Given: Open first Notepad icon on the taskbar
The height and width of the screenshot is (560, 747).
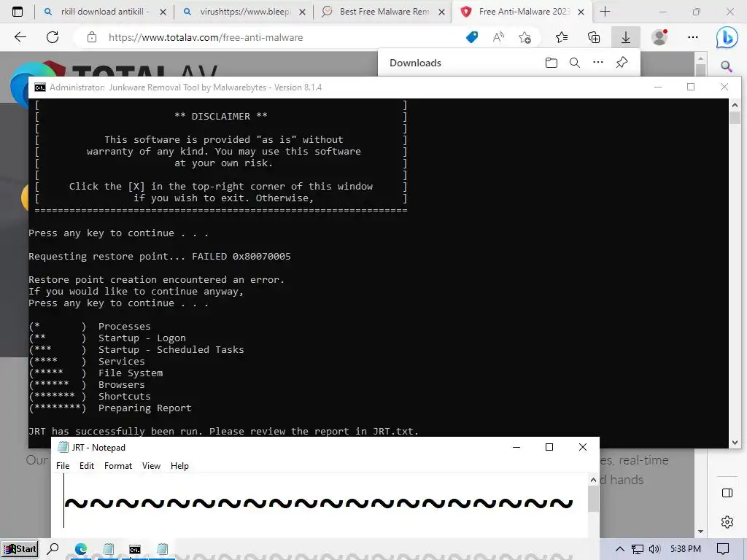Looking at the screenshot, I should [108, 549].
